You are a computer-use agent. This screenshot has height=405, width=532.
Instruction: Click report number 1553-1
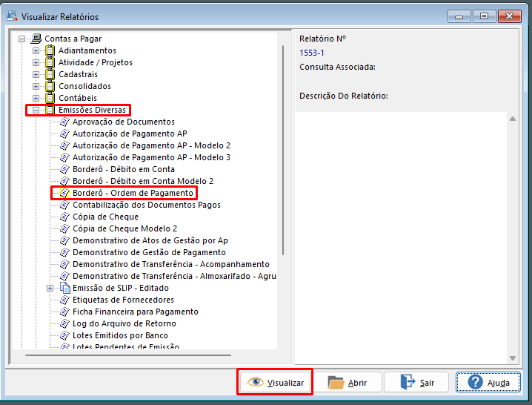point(311,53)
